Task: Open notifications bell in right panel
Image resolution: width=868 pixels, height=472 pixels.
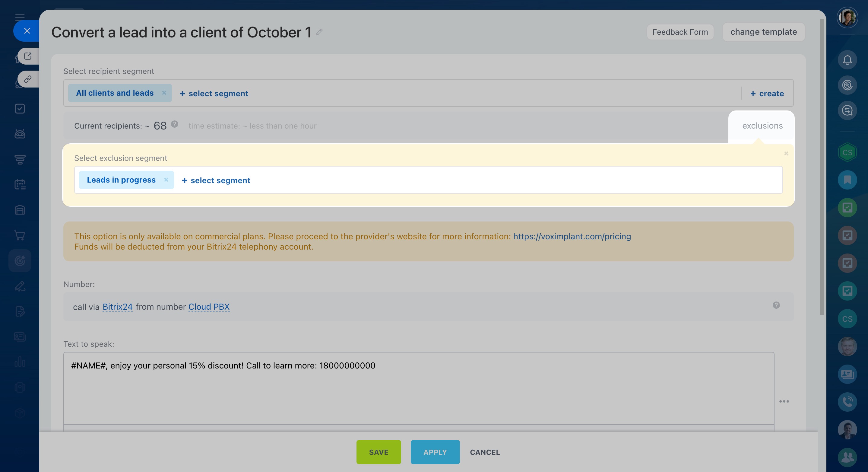Action: coord(847,60)
